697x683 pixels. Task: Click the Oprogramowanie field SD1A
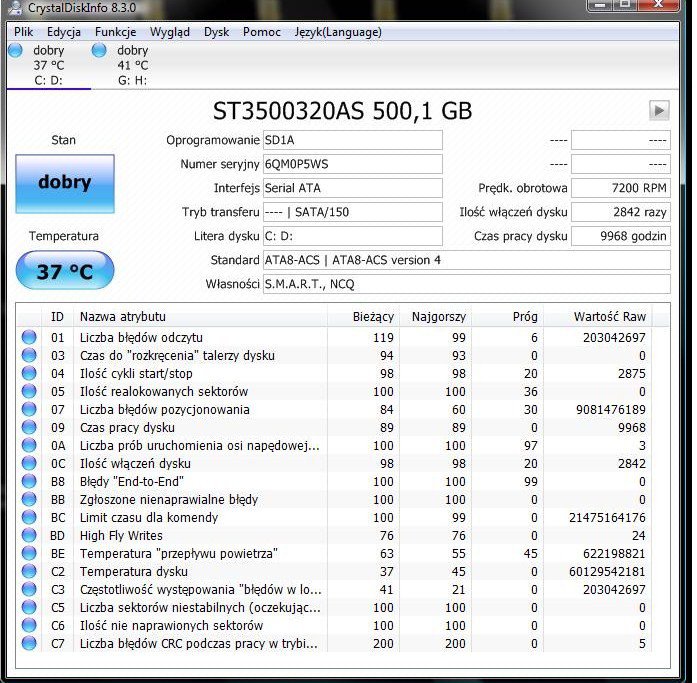pyautogui.click(x=353, y=140)
